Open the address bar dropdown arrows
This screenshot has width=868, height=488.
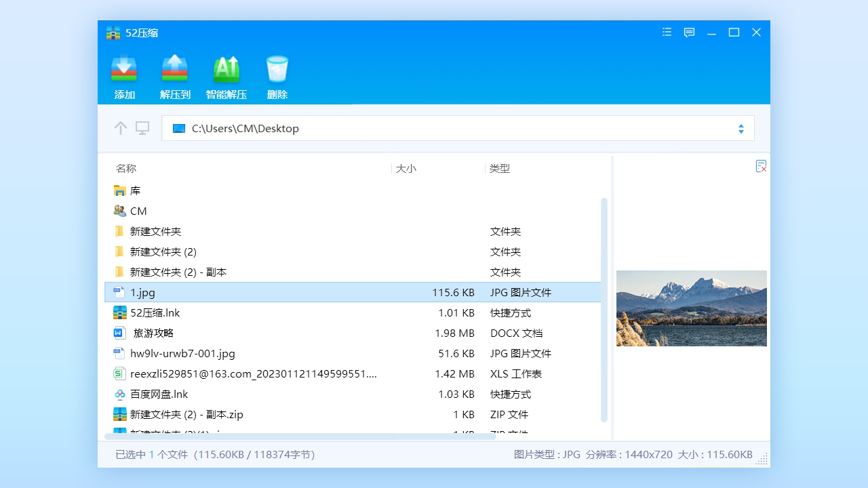point(741,128)
